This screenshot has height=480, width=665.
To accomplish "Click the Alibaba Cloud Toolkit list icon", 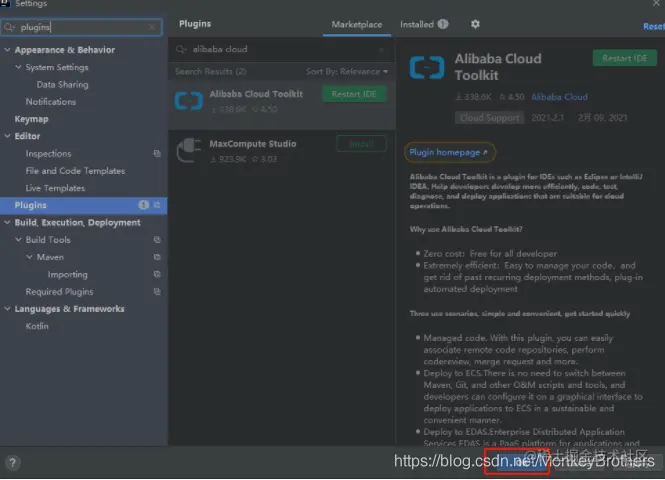I will [189, 101].
